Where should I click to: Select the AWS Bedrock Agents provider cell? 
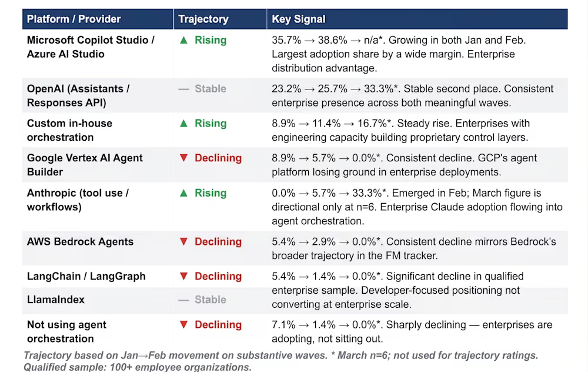(80, 242)
